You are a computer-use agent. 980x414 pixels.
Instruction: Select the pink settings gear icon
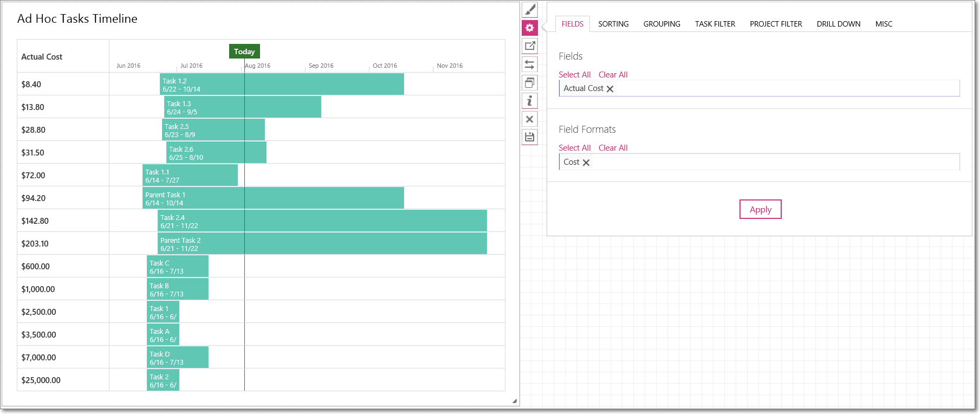pyautogui.click(x=530, y=28)
